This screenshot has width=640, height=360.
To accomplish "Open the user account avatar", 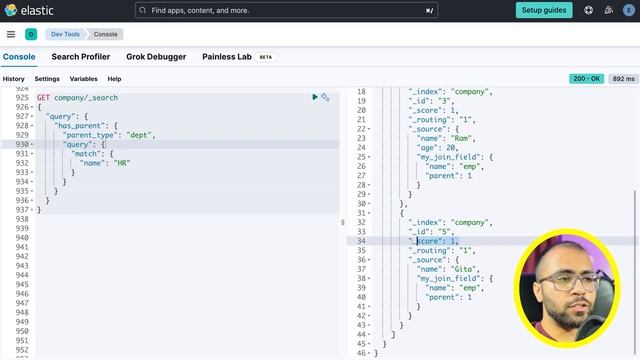I will coord(629,10).
